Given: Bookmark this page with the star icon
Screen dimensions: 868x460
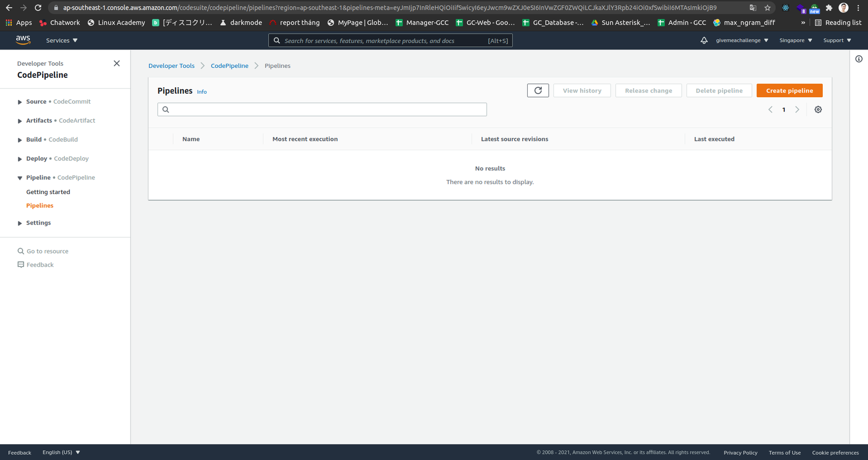Looking at the screenshot, I should [x=768, y=8].
